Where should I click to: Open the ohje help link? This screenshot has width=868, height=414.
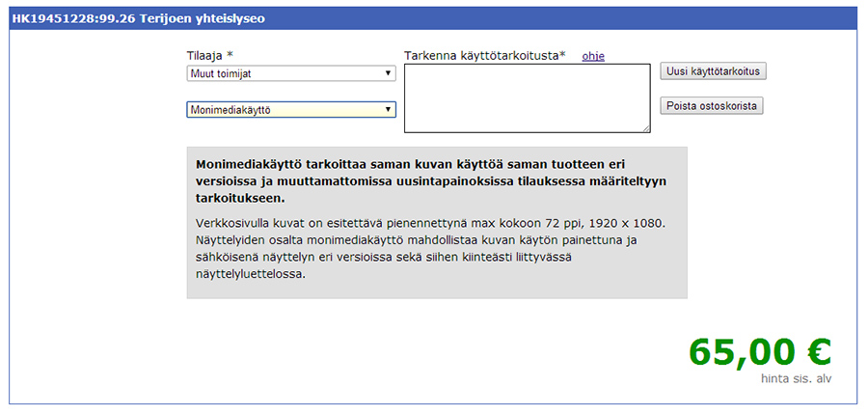pyautogui.click(x=593, y=56)
